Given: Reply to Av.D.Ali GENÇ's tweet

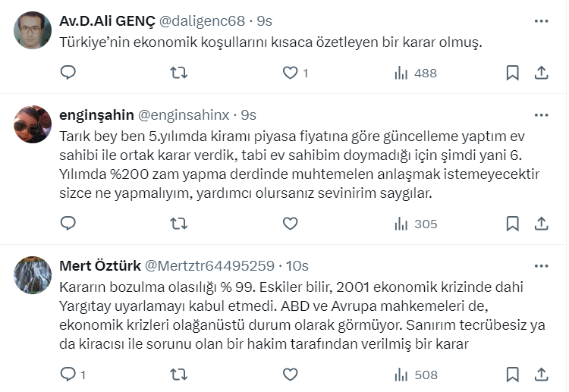Looking at the screenshot, I should pos(68,73).
